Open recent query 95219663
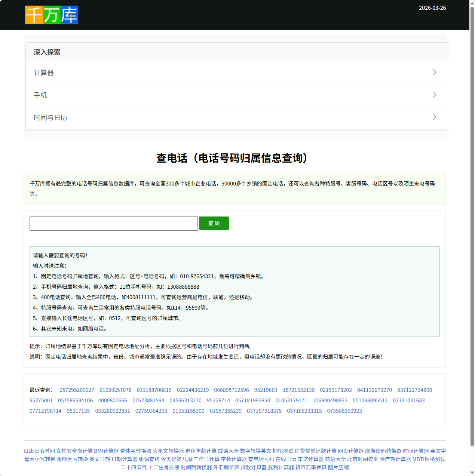Image resolution: width=475 pixels, height=476 pixels. 266,390
